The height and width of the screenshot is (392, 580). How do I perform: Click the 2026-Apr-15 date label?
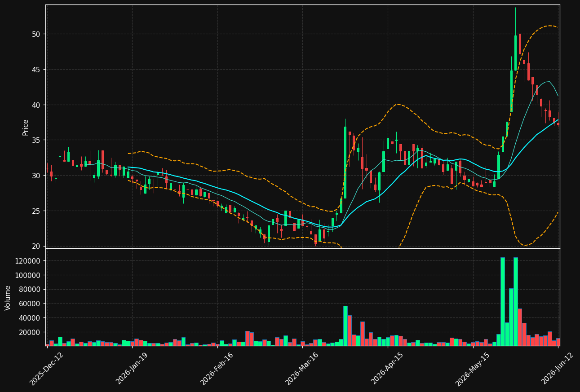pyautogui.click(x=387, y=368)
